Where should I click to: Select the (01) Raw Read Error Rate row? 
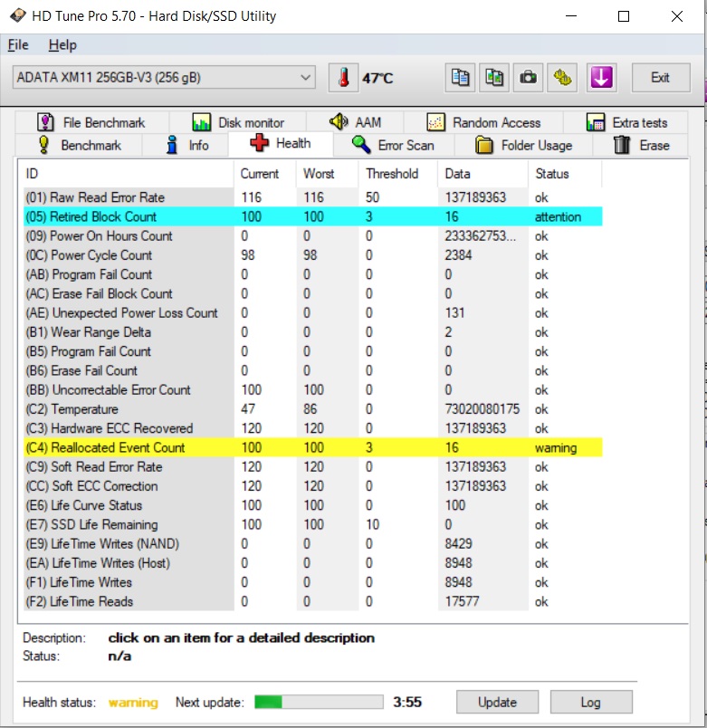point(313,197)
